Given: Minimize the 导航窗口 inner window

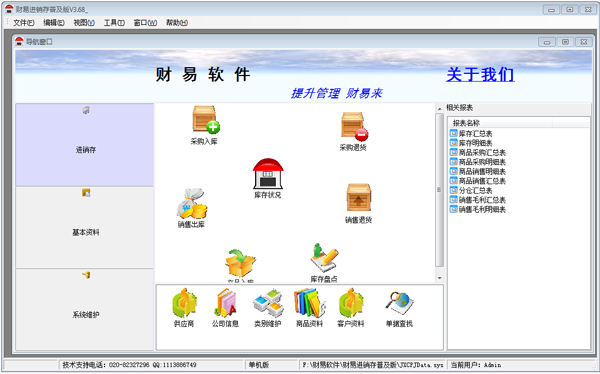Looking at the screenshot, I should click(x=547, y=42).
